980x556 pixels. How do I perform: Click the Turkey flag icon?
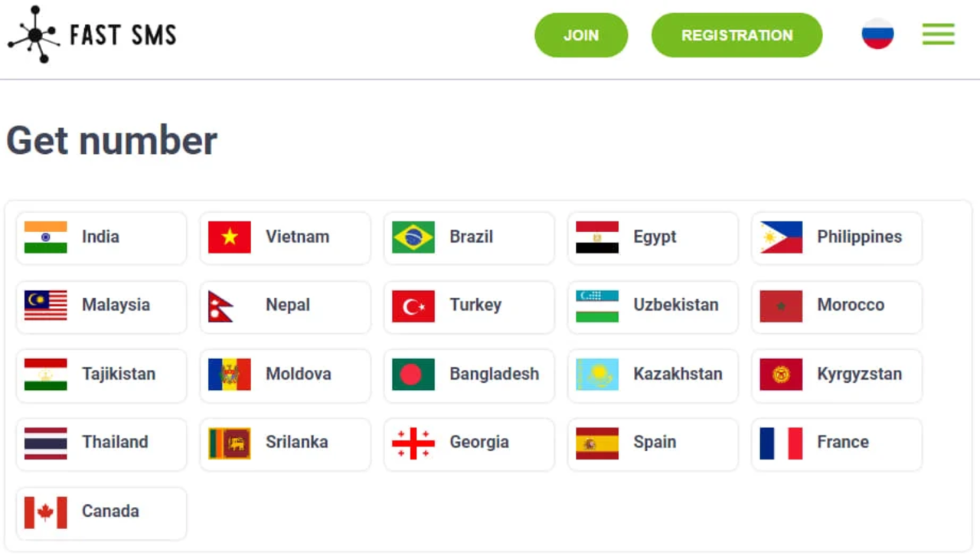(x=413, y=306)
